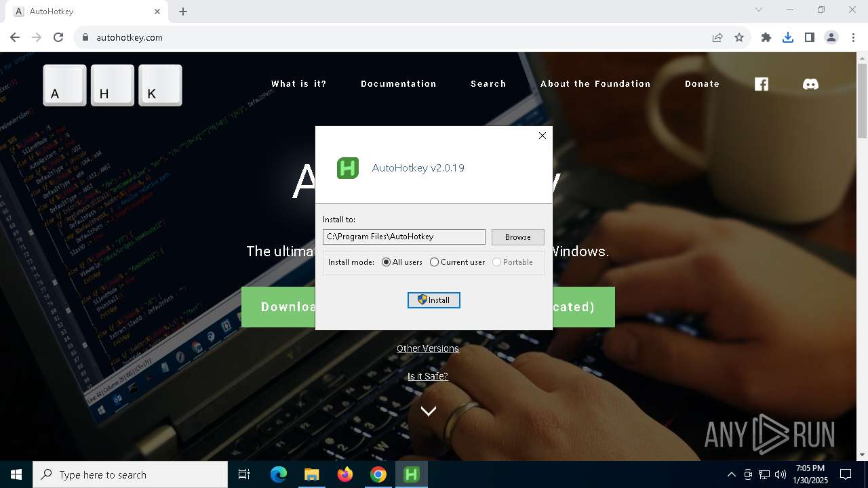
Task: Open Chrome tab search dropdown
Action: pos(759,9)
